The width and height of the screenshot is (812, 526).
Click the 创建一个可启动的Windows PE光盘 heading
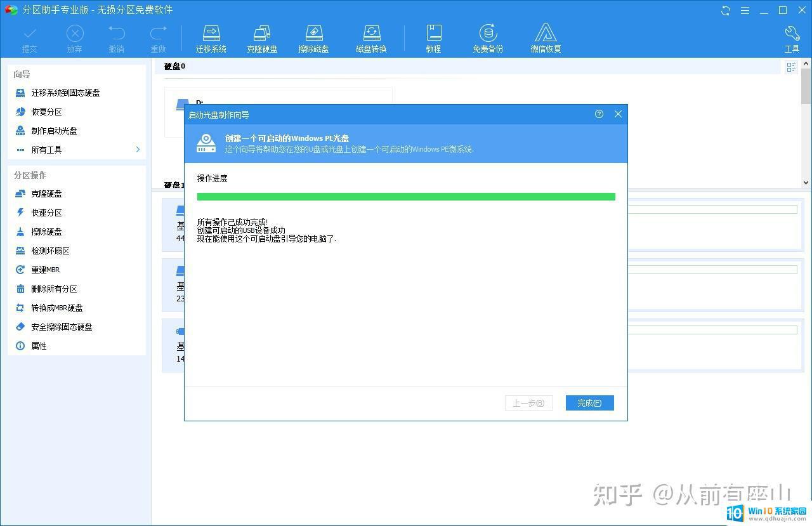(287, 138)
